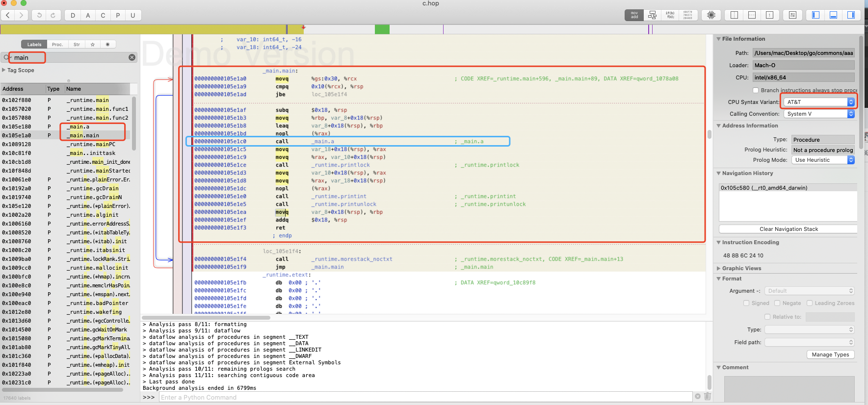Enable the Signed checkbox
The image size is (868, 405).
pos(746,303)
